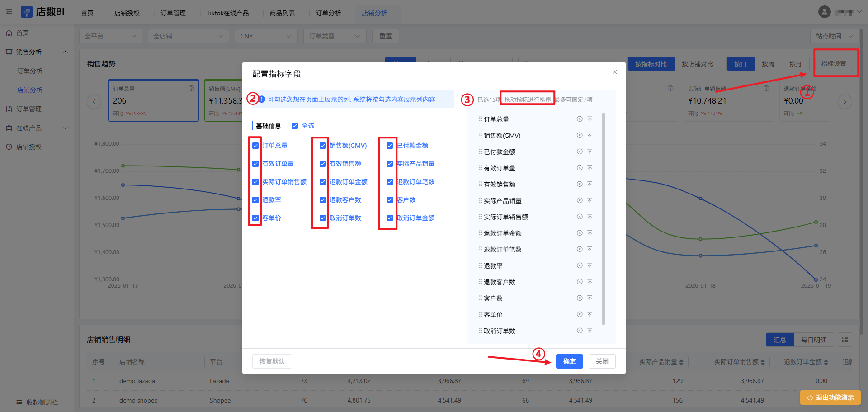Screen dimensions: 868x412
Task: Open the 全平台 platform dropdown
Action: (x=110, y=36)
